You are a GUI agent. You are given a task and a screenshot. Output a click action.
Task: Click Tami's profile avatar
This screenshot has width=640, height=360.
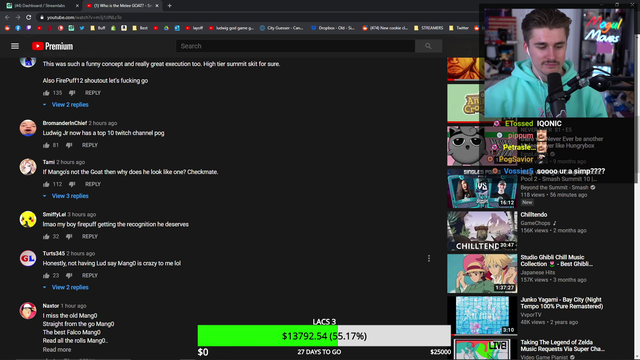[x=28, y=167]
